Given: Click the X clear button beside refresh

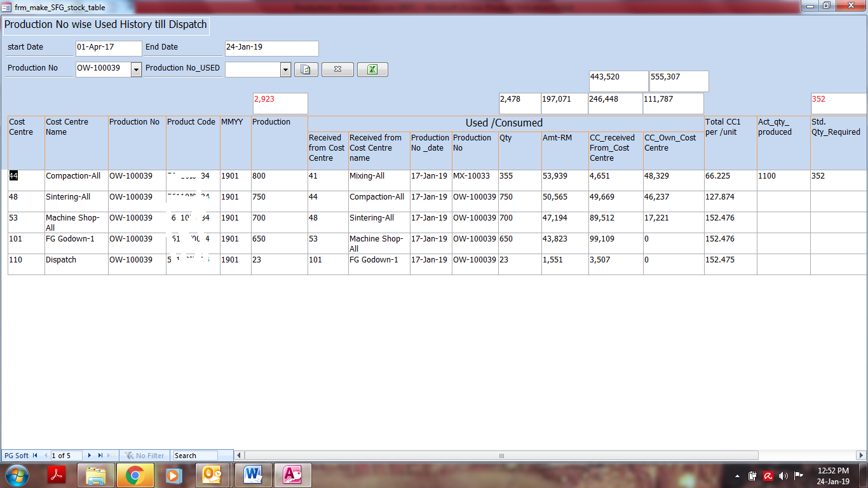Looking at the screenshot, I should (337, 69).
